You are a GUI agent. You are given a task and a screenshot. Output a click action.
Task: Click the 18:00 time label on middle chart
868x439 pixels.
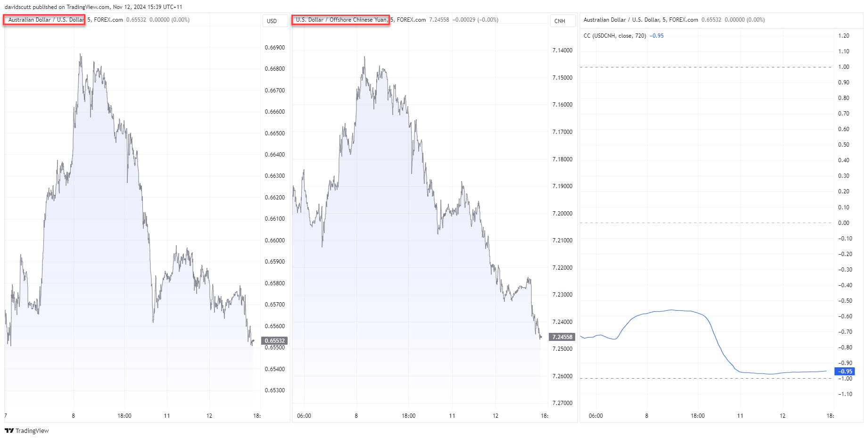(409, 416)
